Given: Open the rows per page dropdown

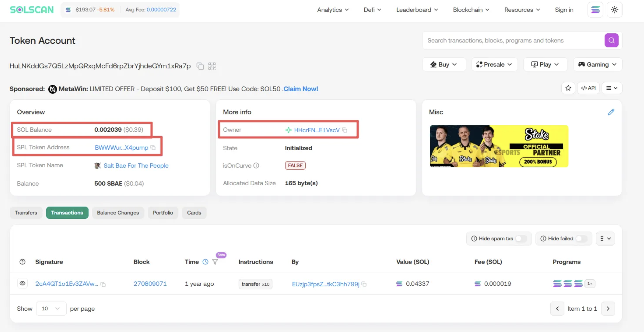Looking at the screenshot, I should (51, 309).
